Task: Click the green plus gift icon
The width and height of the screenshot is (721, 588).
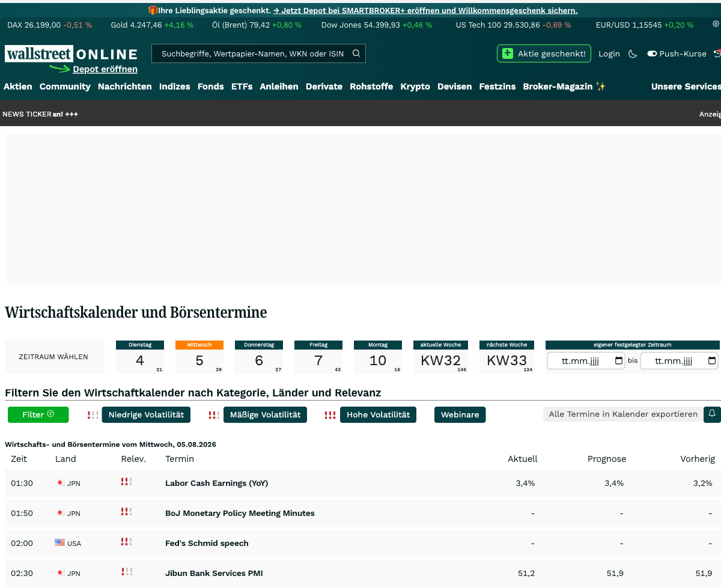Action: pyautogui.click(x=508, y=53)
